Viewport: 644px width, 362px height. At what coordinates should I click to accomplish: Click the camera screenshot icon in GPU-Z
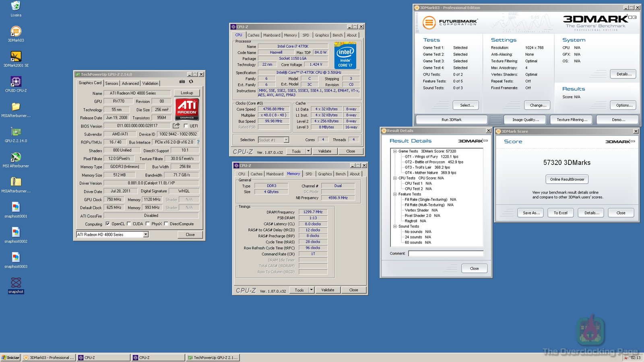coord(182,82)
